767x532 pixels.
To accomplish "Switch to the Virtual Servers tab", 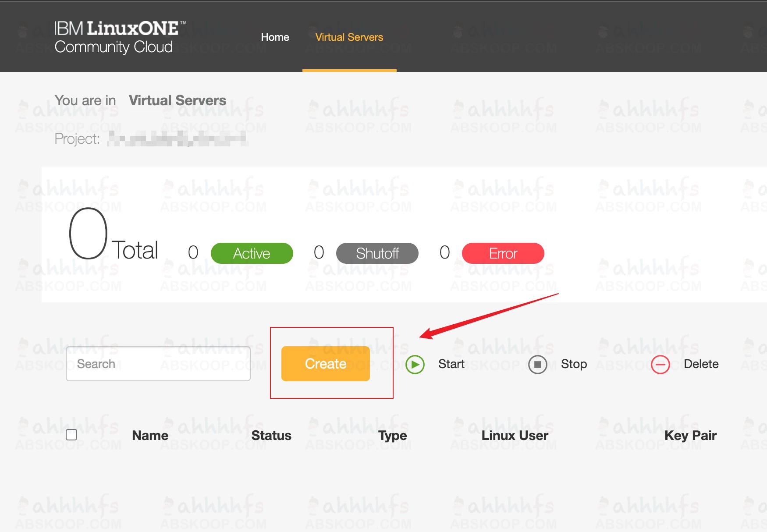I will pyautogui.click(x=349, y=37).
